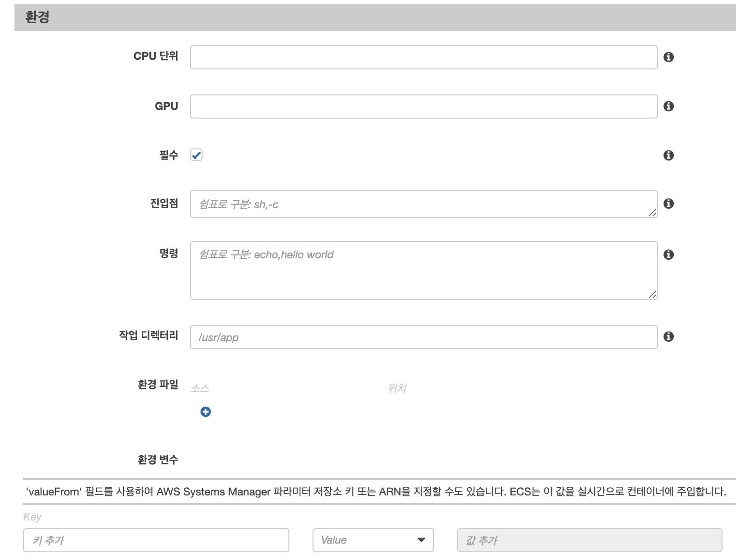Focus the GPU input field
Viewport: 736px width, 560px height.
coord(424,107)
